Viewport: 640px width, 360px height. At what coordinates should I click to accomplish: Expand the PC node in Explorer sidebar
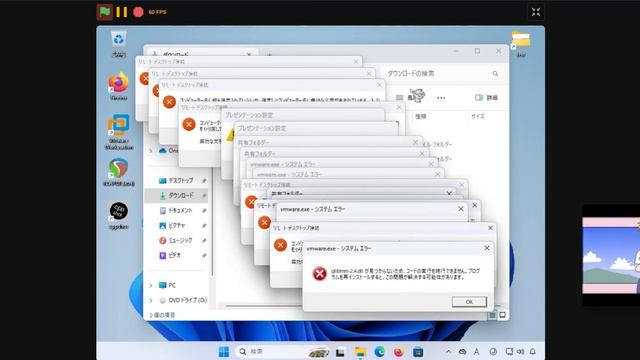tap(151, 285)
